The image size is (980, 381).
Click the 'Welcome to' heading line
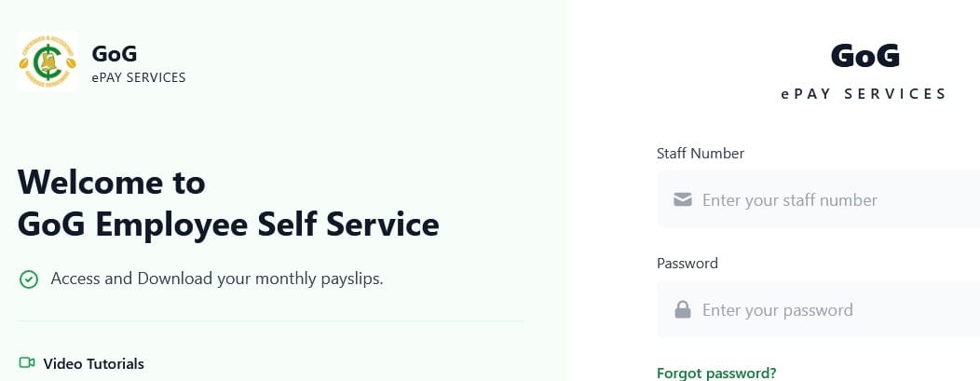pyautogui.click(x=112, y=182)
